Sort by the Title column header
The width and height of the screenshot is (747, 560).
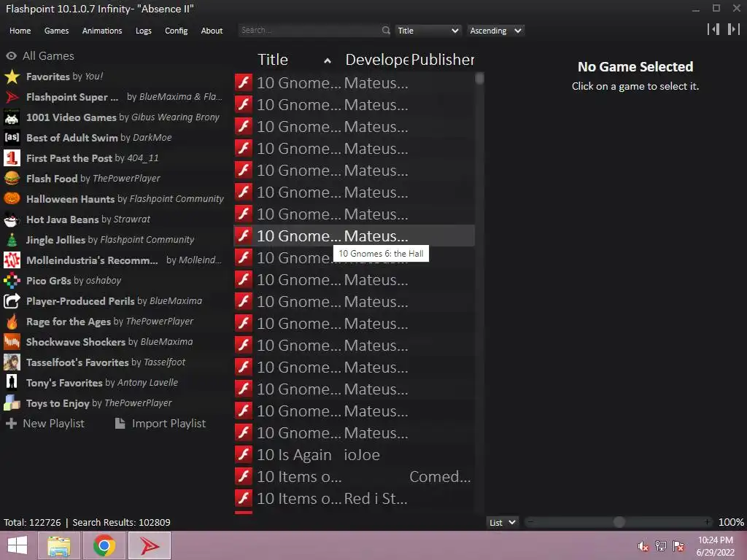point(273,60)
